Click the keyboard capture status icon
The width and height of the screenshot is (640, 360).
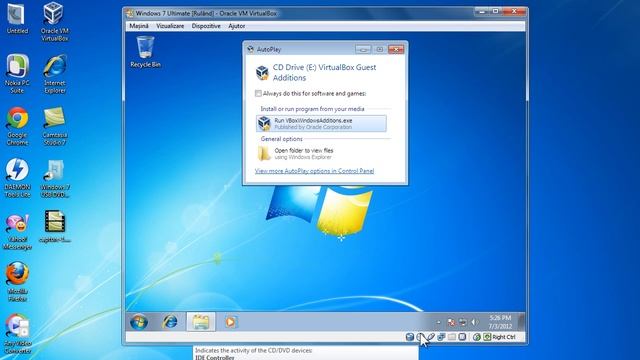[x=487, y=337]
